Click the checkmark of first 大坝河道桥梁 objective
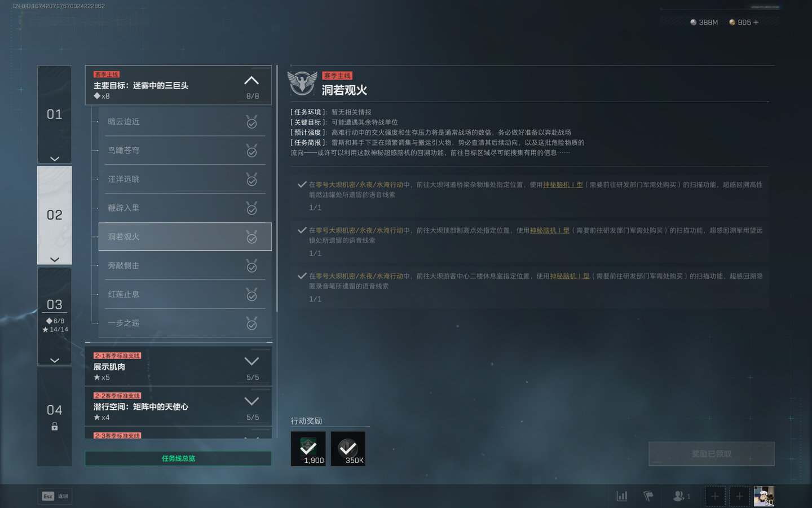This screenshot has width=812, height=508. click(x=302, y=185)
